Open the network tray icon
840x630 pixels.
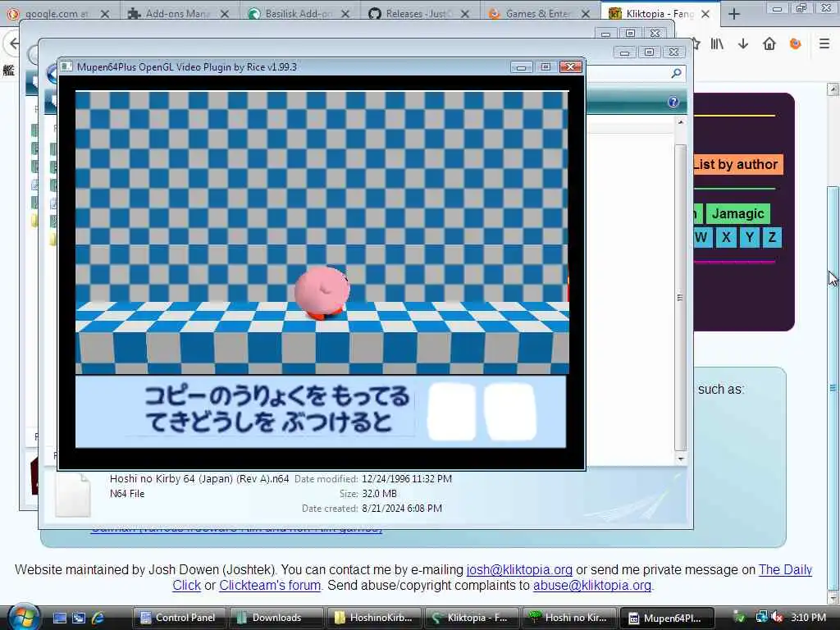[761, 618]
